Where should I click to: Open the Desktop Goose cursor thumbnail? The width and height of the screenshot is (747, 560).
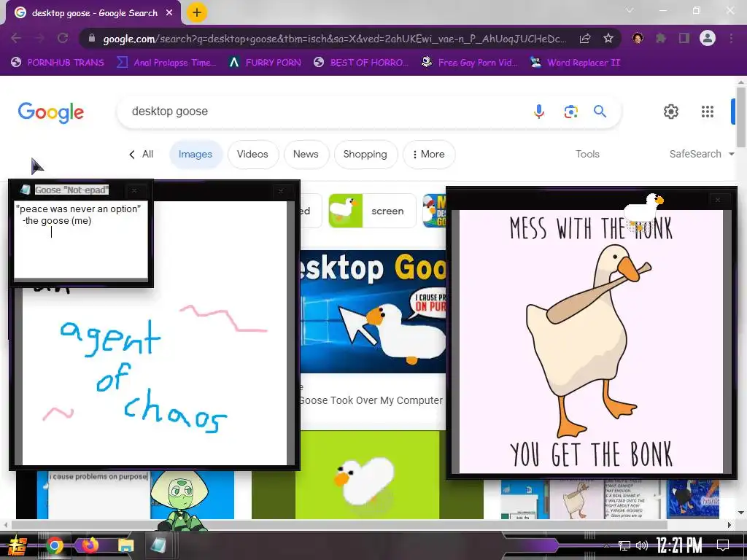pos(373,312)
